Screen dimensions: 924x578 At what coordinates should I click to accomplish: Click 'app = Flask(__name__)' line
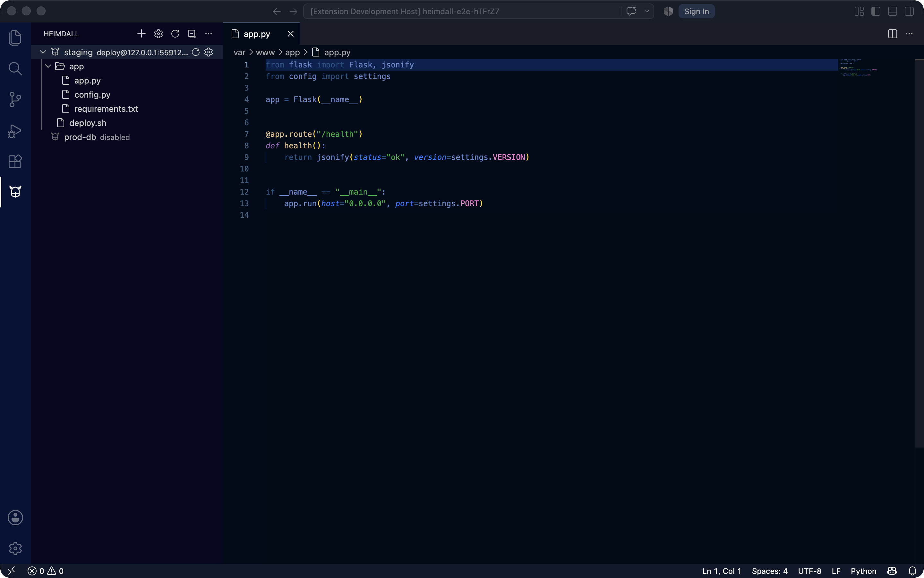(x=314, y=100)
